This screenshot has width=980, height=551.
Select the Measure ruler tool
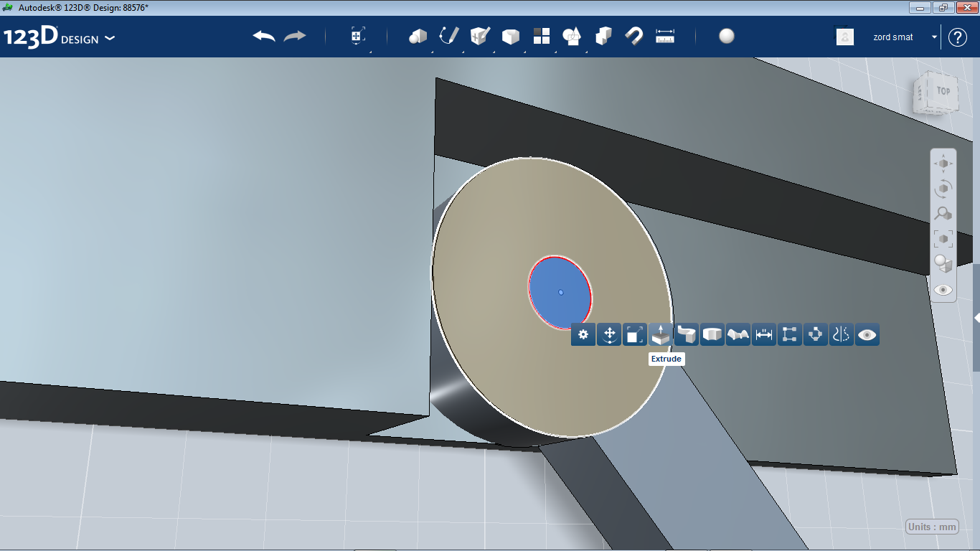[x=665, y=36]
